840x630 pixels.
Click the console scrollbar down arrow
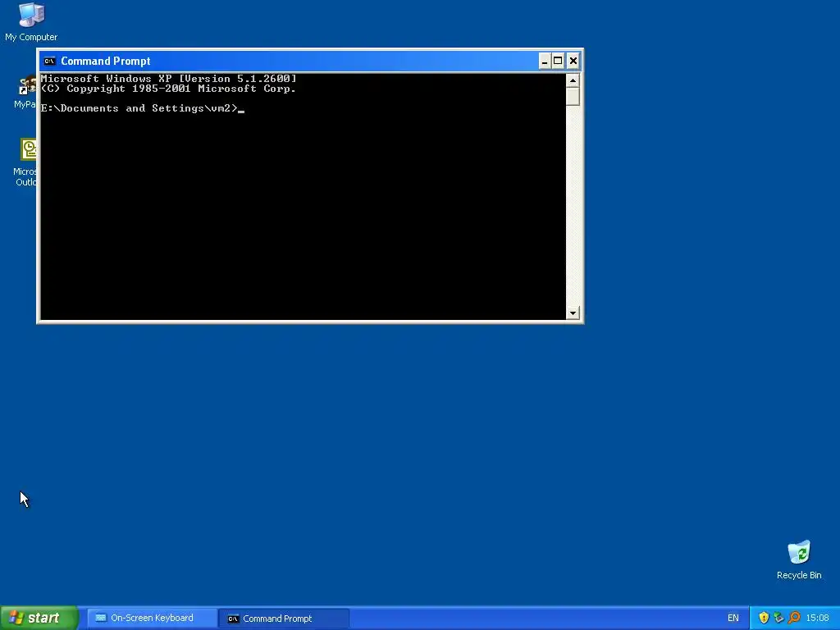(573, 313)
